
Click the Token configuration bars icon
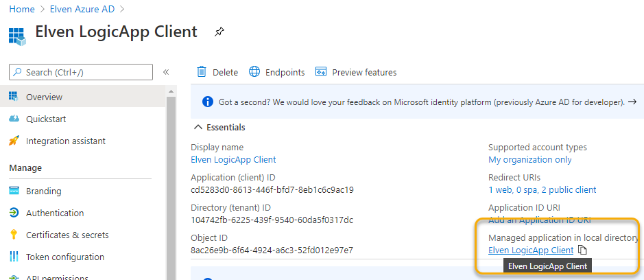[14, 257]
